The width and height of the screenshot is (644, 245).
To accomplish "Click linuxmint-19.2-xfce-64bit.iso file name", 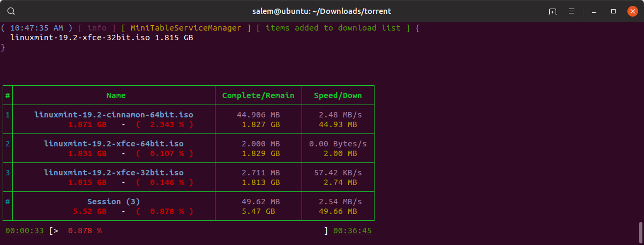I will tap(114, 144).
